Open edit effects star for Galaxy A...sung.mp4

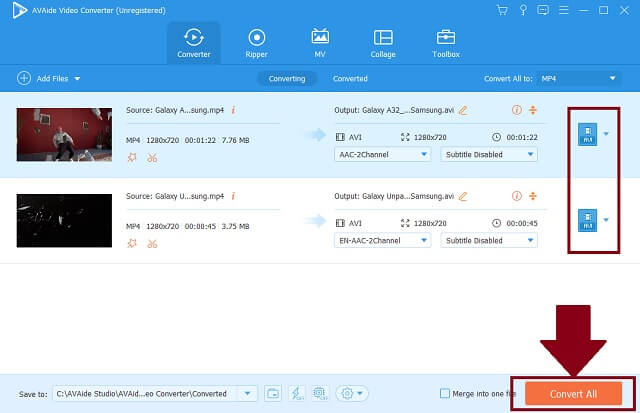(x=132, y=158)
